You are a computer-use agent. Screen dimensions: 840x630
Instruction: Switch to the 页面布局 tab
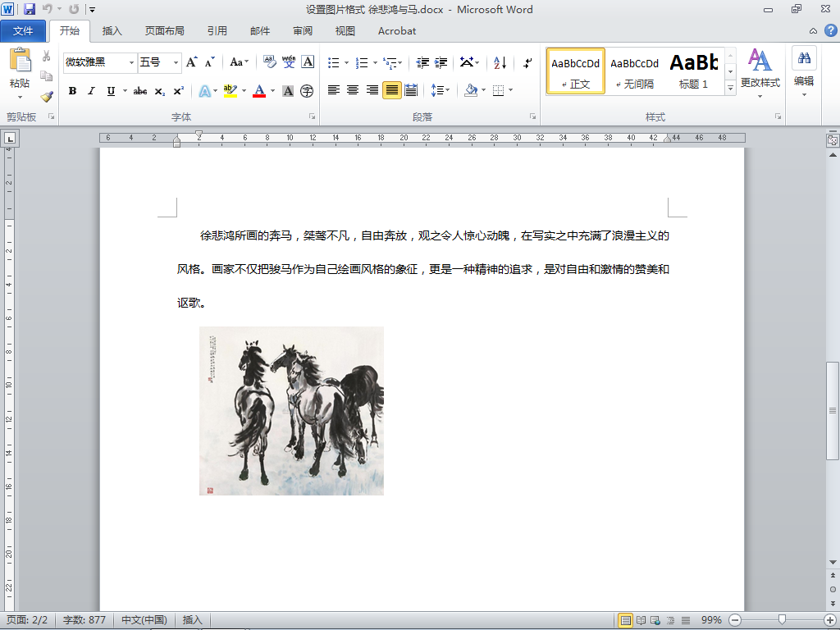[x=164, y=31]
